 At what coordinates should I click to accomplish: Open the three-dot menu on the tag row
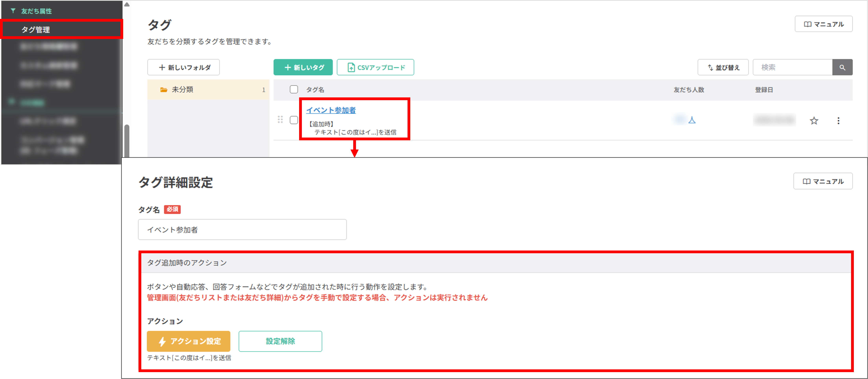pyautogui.click(x=838, y=121)
